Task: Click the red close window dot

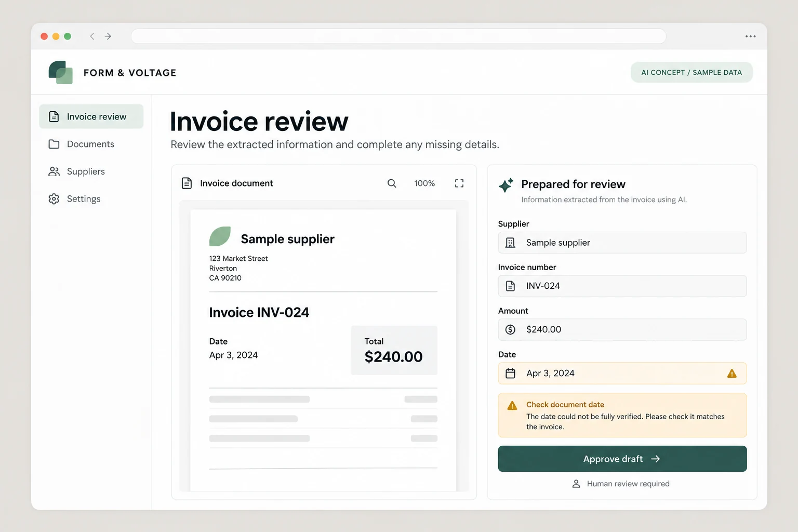Action: (44, 36)
